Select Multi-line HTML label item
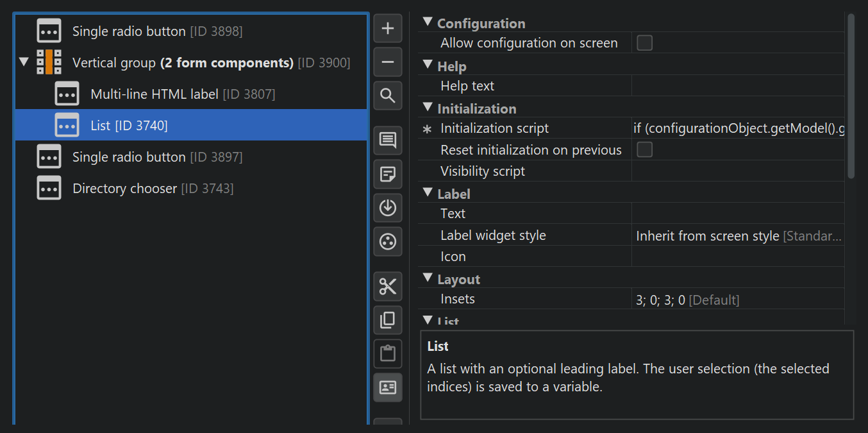The width and height of the screenshot is (868, 433). coord(154,94)
